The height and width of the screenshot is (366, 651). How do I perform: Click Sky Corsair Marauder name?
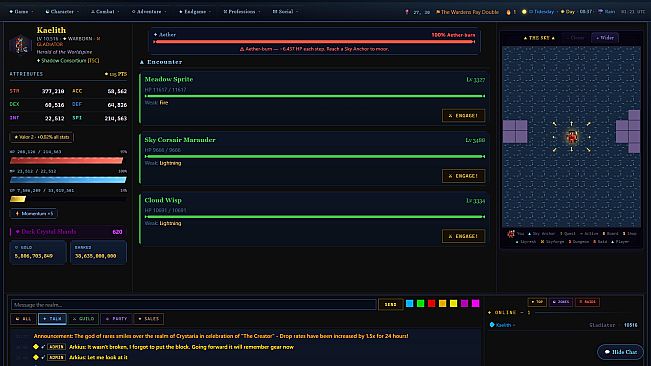point(180,140)
